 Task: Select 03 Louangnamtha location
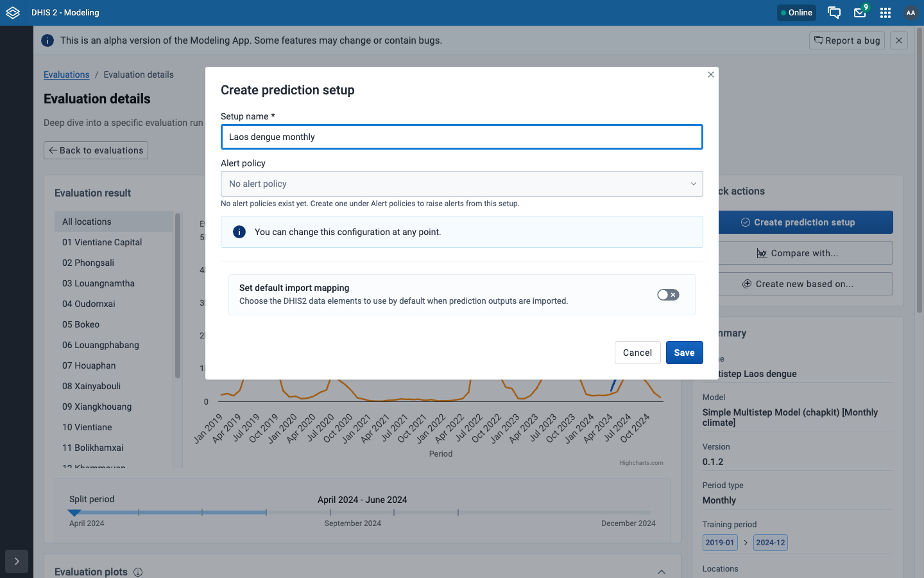(x=114, y=283)
